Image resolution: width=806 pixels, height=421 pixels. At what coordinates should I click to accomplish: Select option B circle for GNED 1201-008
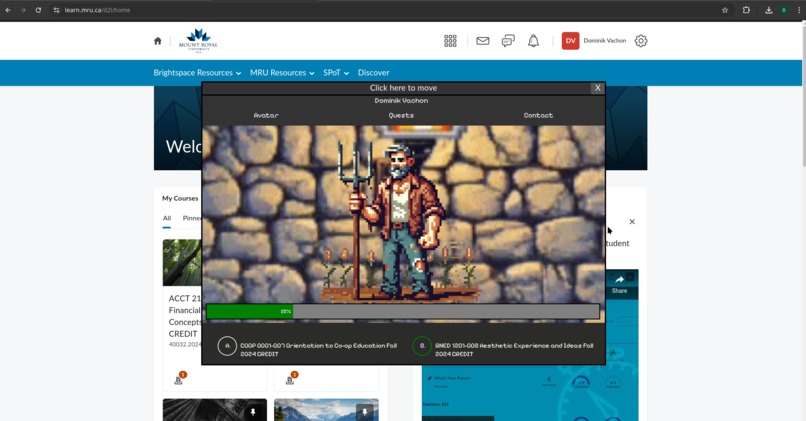click(422, 346)
